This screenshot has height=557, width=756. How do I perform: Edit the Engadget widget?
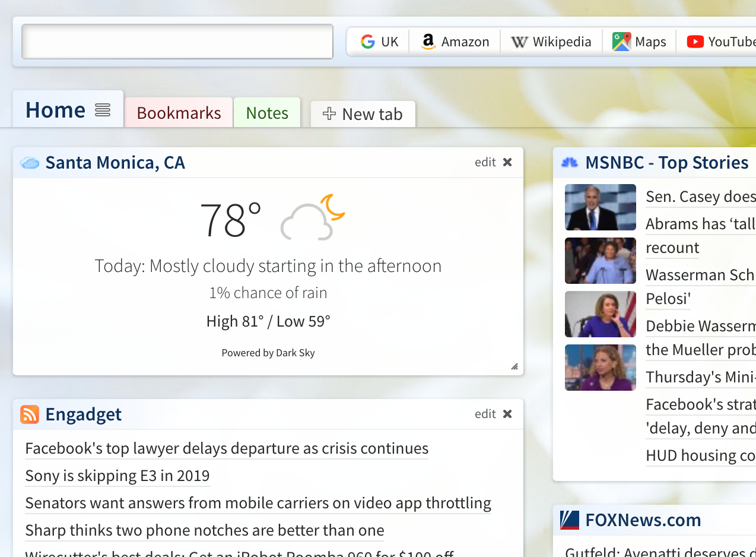(x=485, y=414)
